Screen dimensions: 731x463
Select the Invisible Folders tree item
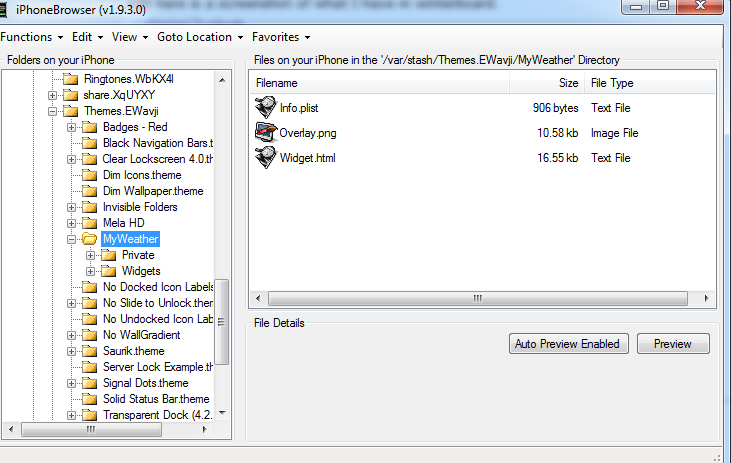click(x=140, y=207)
